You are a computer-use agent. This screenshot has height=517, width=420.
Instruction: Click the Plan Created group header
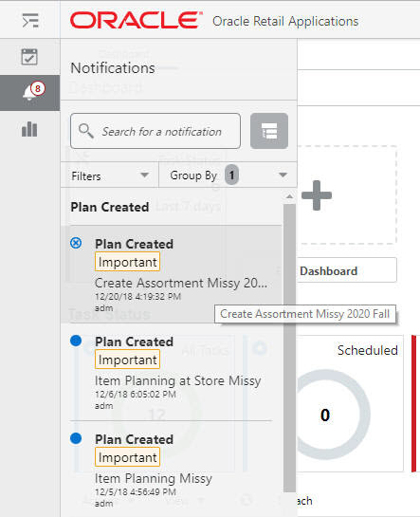point(110,207)
